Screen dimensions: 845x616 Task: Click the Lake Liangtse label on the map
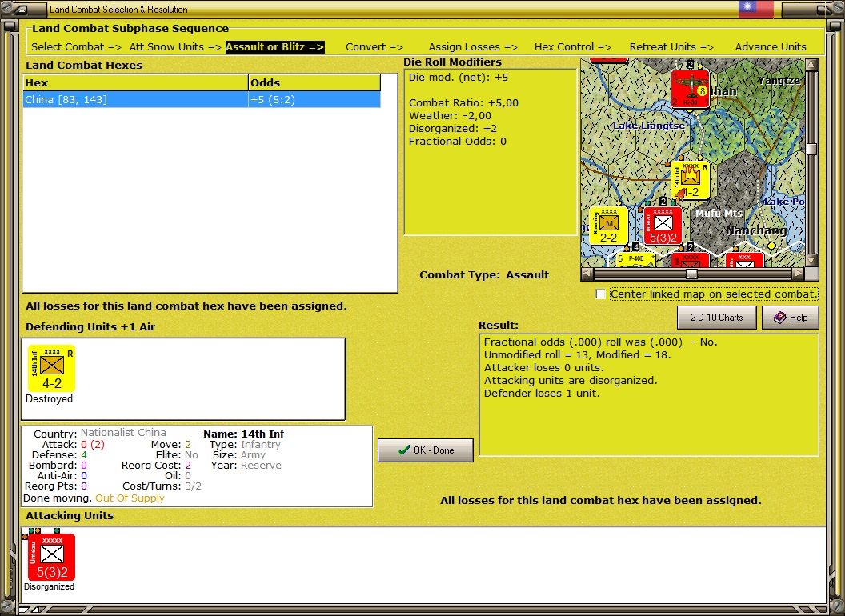click(649, 126)
